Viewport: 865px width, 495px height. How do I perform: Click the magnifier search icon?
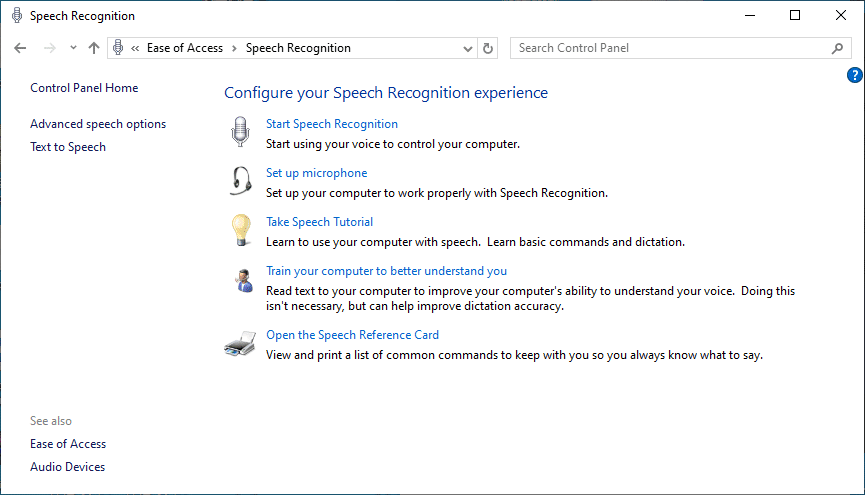pos(837,48)
